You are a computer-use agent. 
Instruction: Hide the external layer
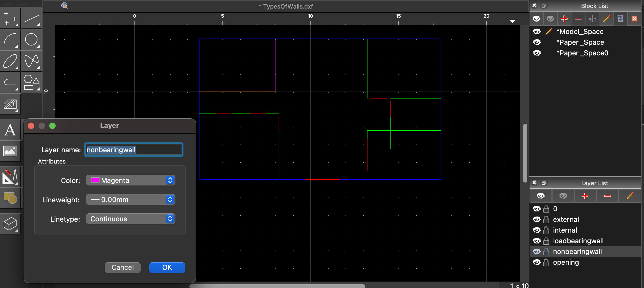pyautogui.click(x=537, y=219)
